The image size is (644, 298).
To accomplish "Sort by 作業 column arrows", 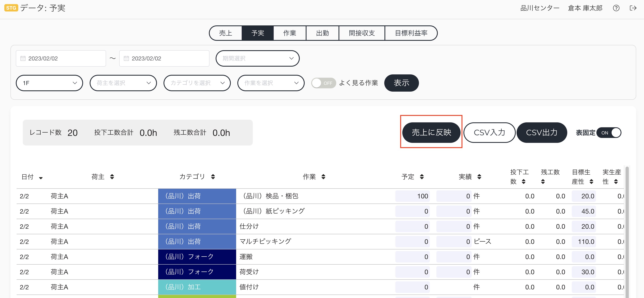I will click(x=323, y=177).
